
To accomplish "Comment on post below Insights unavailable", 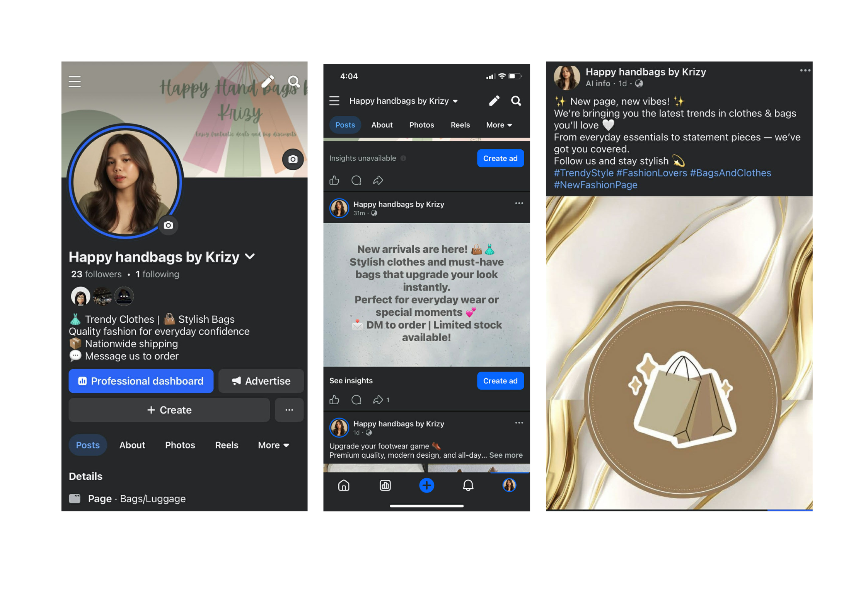I will pyautogui.click(x=356, y=180).
